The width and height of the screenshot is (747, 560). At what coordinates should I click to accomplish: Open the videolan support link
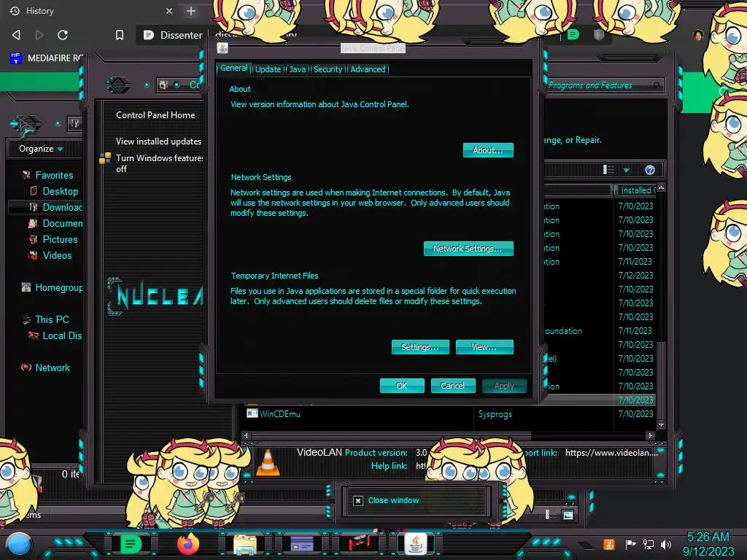tap(611, 452)
